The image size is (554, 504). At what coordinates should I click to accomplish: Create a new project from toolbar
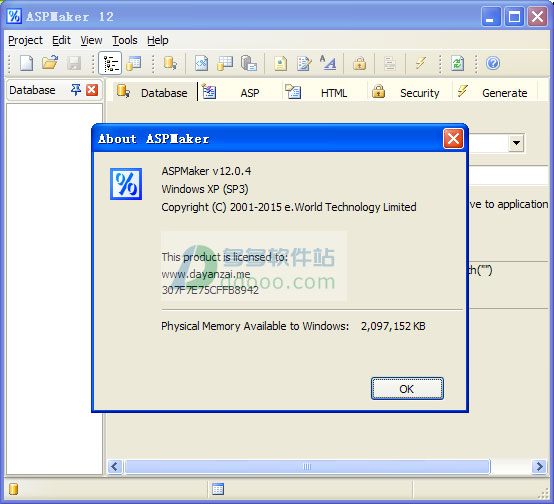(x=26, y=64)
